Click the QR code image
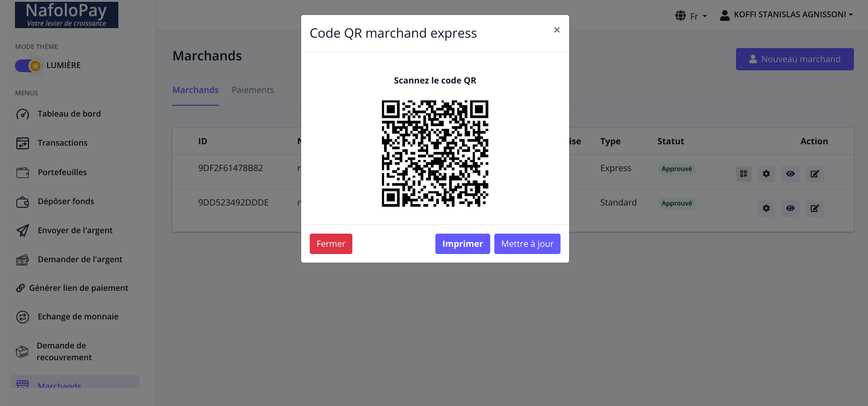Image resolution: width=868 pixels, height=406 pixels. (435, 153)
